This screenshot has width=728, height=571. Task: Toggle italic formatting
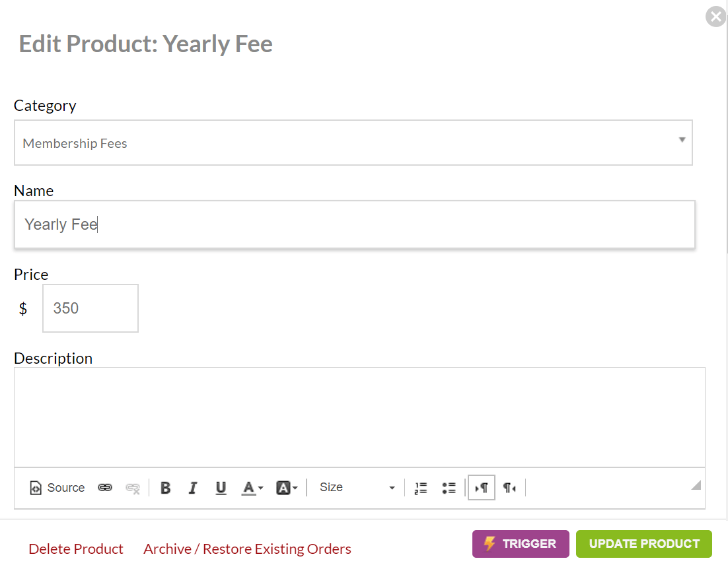(x=193, y=488)
